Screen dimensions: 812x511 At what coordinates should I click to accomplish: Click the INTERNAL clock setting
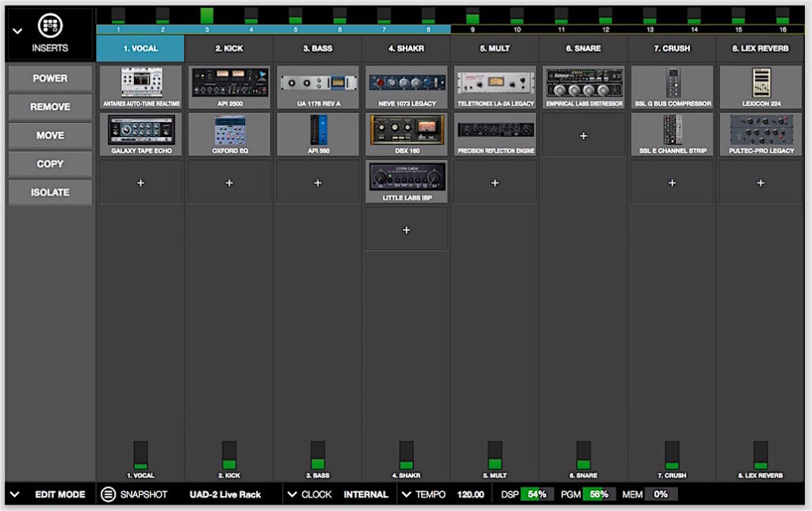point(366,494)
